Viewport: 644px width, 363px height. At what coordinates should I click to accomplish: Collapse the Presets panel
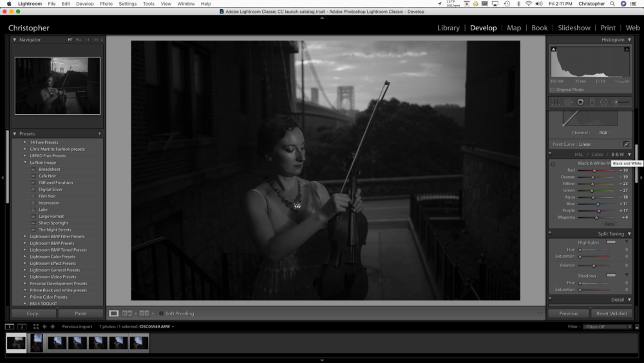coord(14,133)
